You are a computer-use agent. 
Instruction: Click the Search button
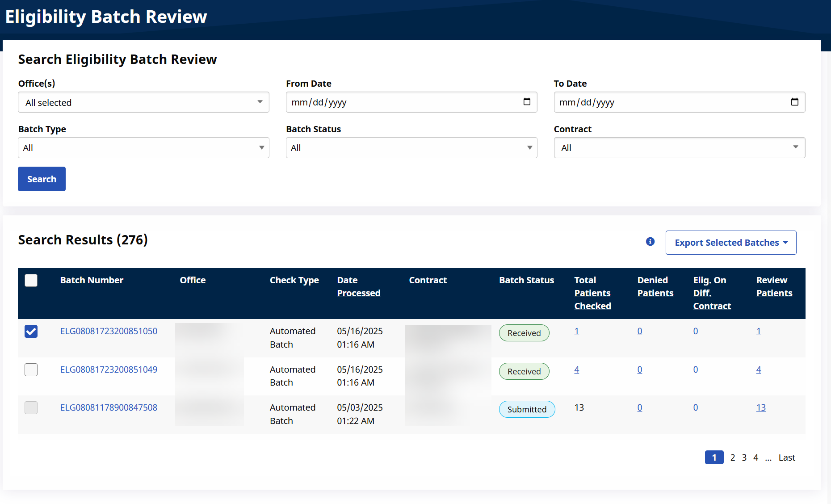click(42, 179)
